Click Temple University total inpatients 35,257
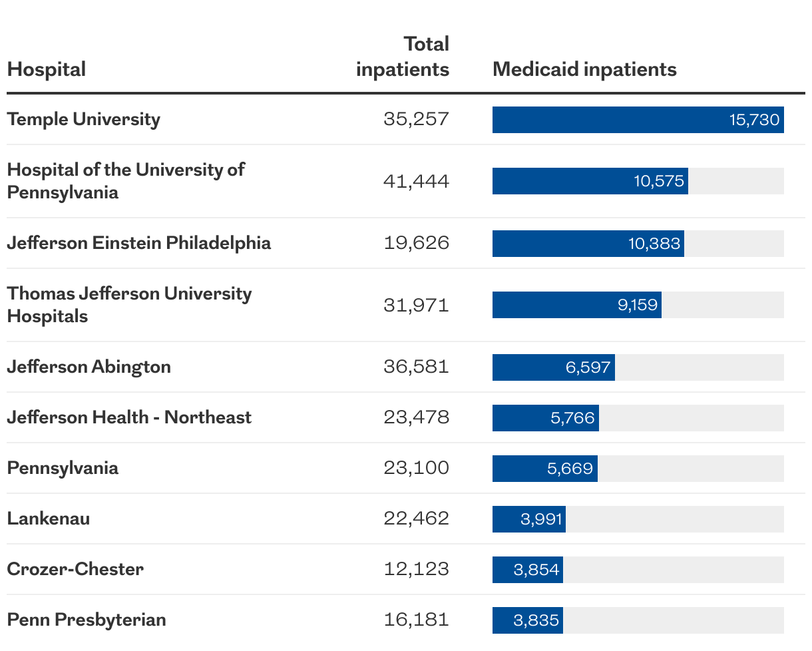Viewport: 812px width, 651px height. click(x=417, y=119)
